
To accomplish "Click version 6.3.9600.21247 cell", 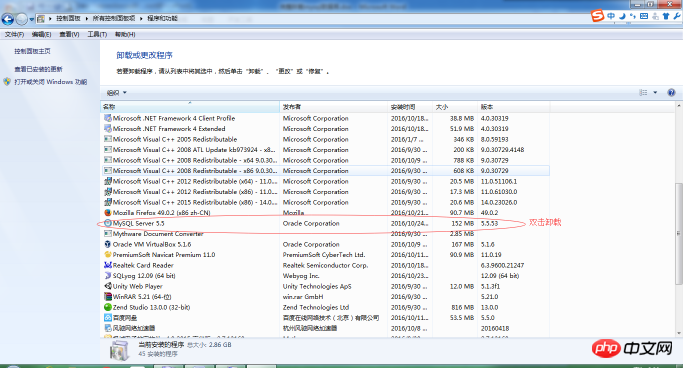I will click(x=502, y=265).
